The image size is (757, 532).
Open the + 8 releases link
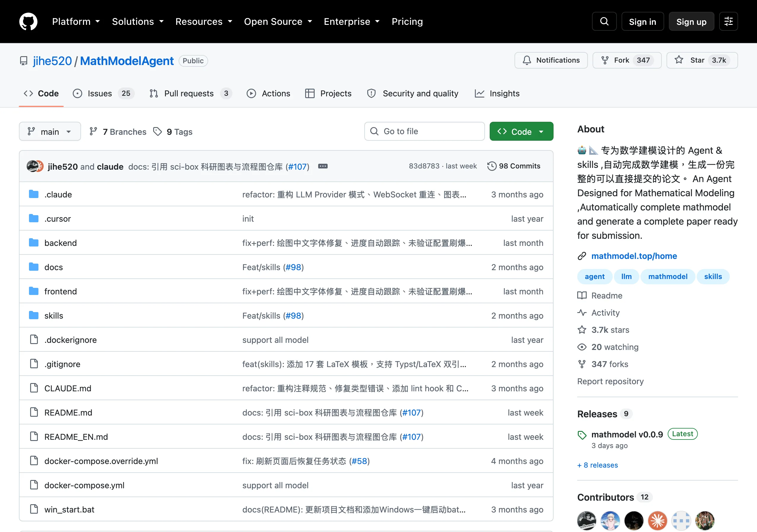597,465
